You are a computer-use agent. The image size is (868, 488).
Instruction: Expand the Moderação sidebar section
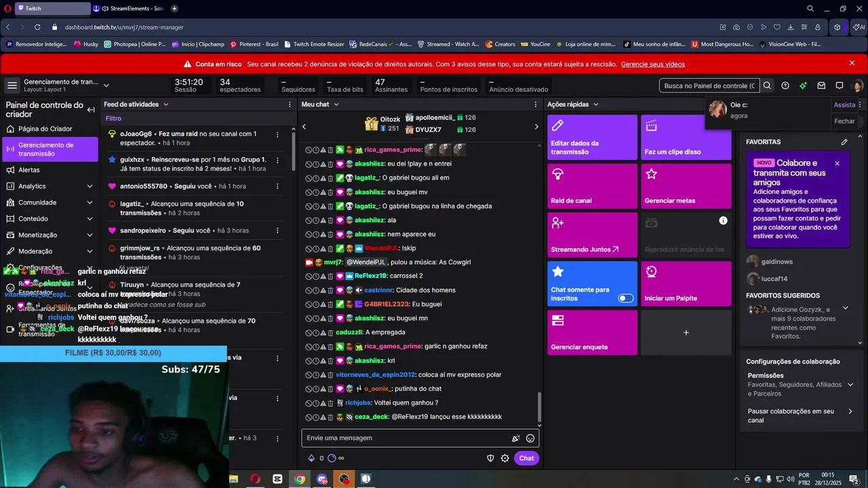[90, 251]
